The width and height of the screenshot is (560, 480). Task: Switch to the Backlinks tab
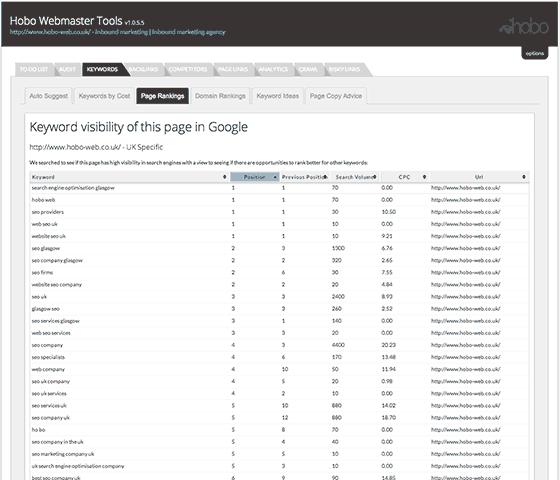[x=143, y=69]
